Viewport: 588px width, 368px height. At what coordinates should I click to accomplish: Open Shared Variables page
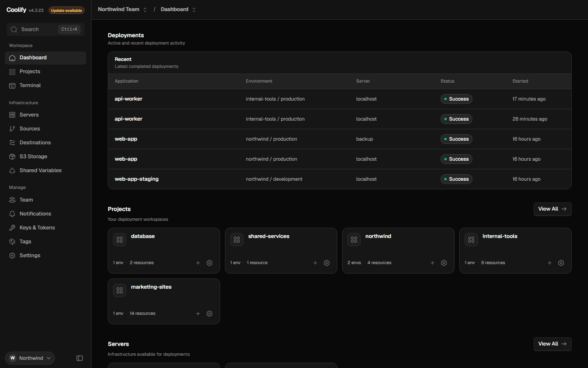(45, 171)
